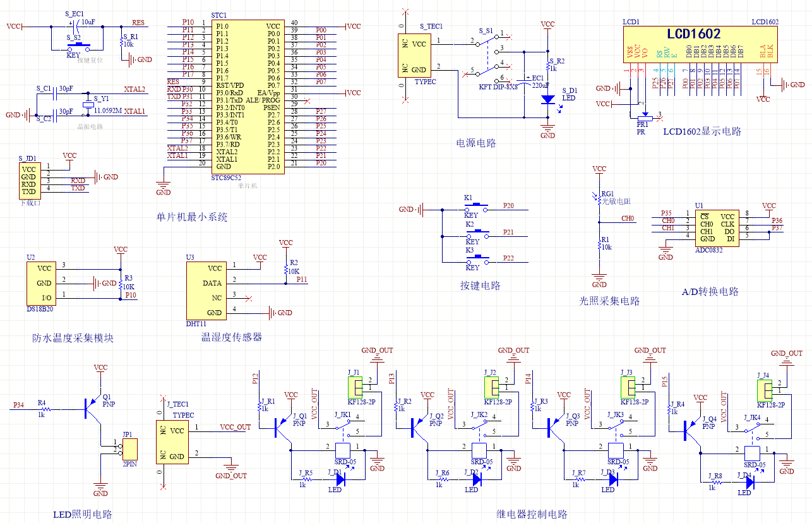
Task: Click the ADC0832 chip U1
Action: [x=719, y=228]
